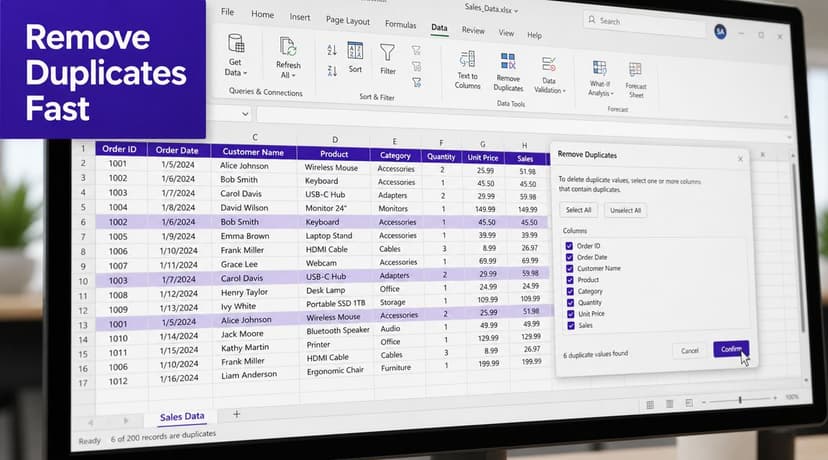Select the Sales Data sheet tab
Image resolution: width=828 pixels, height=460 pixels.
coord(182,417)
